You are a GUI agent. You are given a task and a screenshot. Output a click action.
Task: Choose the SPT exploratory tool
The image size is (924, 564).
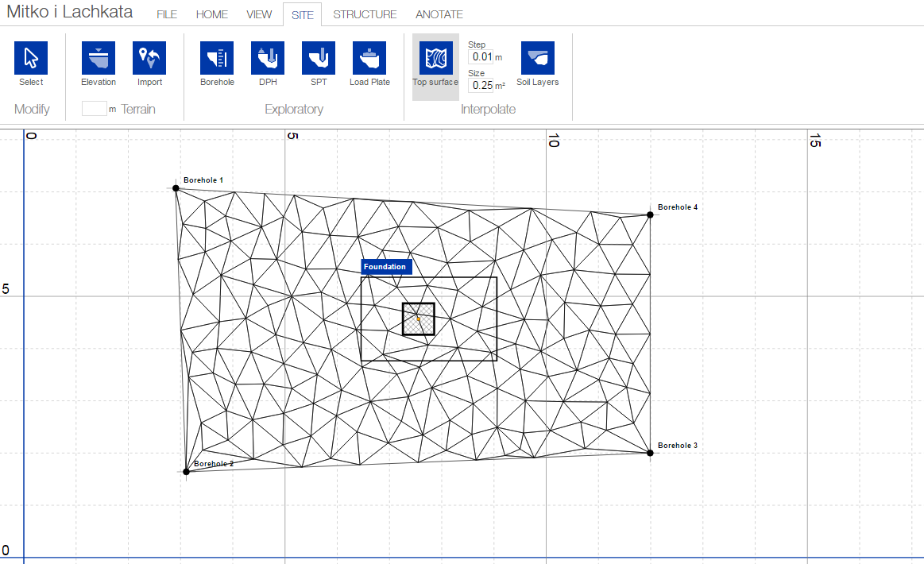coord(319,58)
